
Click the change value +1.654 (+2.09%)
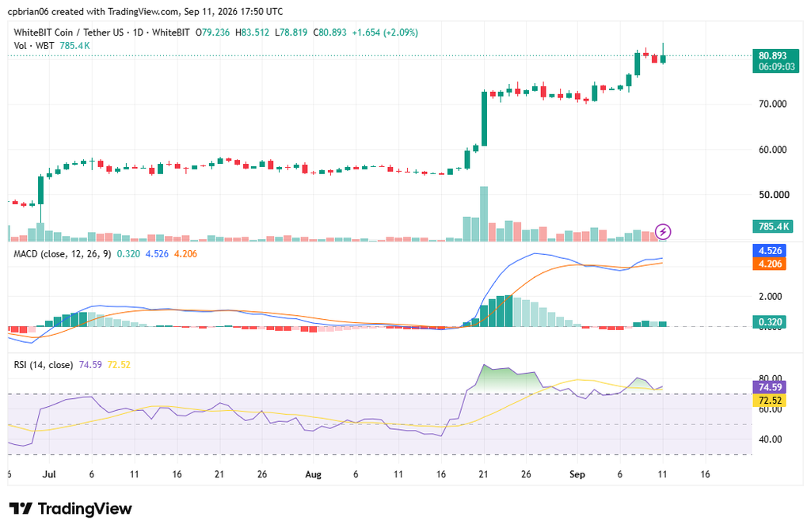[385, 32]
